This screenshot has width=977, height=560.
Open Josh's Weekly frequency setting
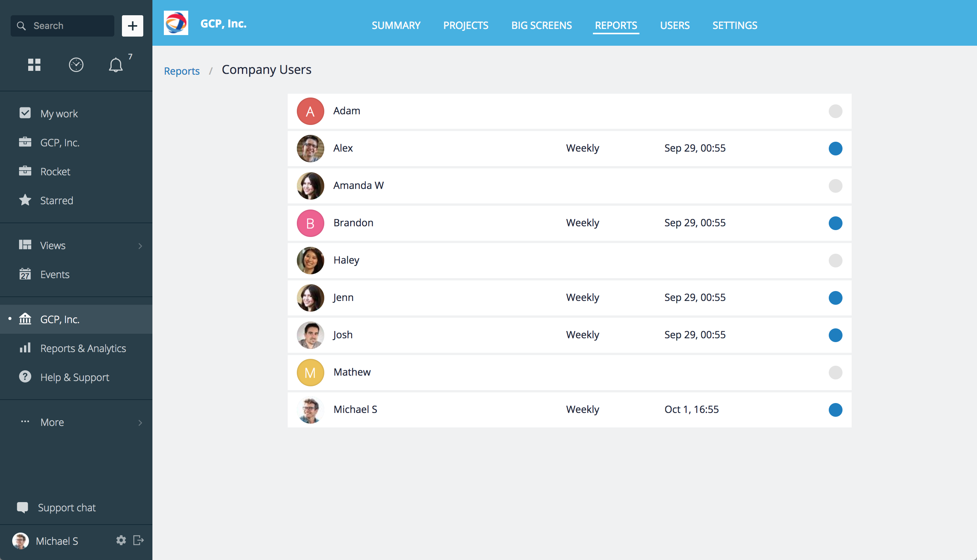point(582,334)
